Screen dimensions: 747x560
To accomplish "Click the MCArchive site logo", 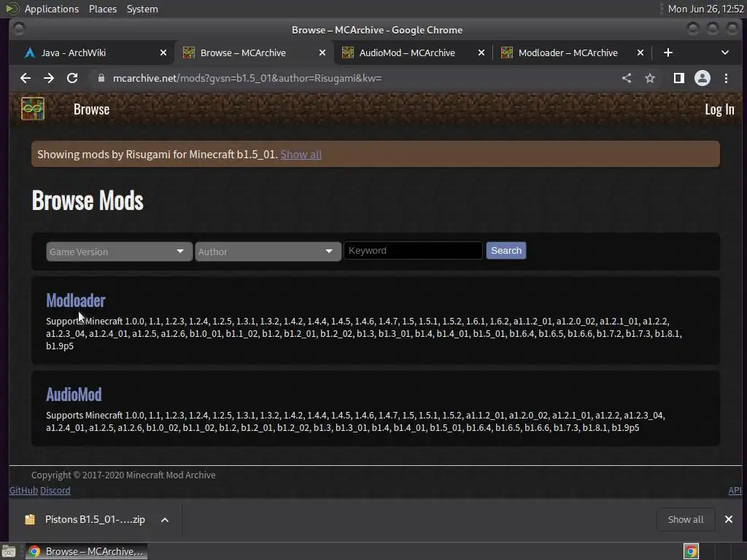I will tap(33, 109).
